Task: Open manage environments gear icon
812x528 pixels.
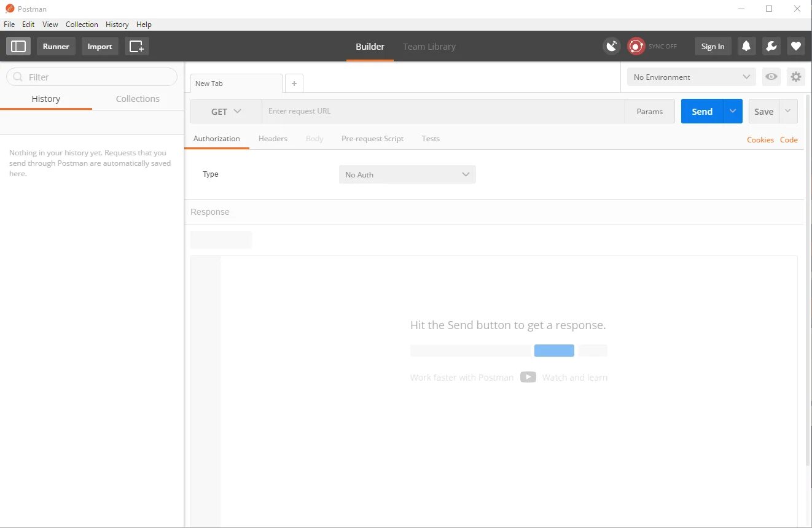Action: tap(796, 77)
